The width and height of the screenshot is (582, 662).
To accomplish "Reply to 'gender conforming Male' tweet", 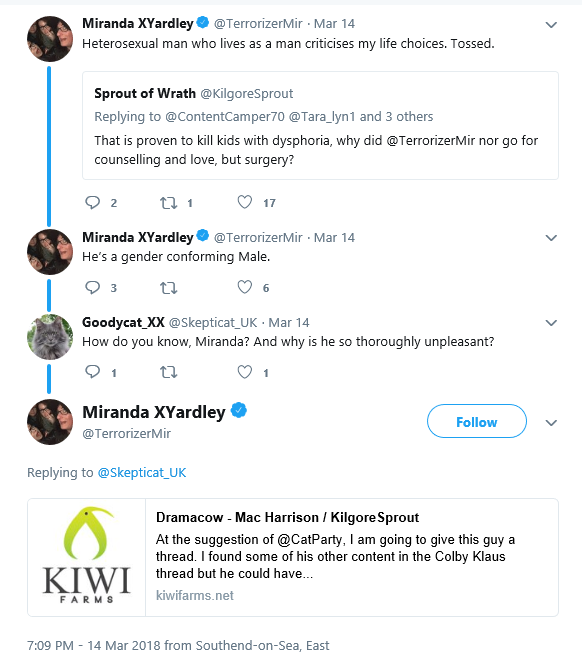I will coord(92,288).
